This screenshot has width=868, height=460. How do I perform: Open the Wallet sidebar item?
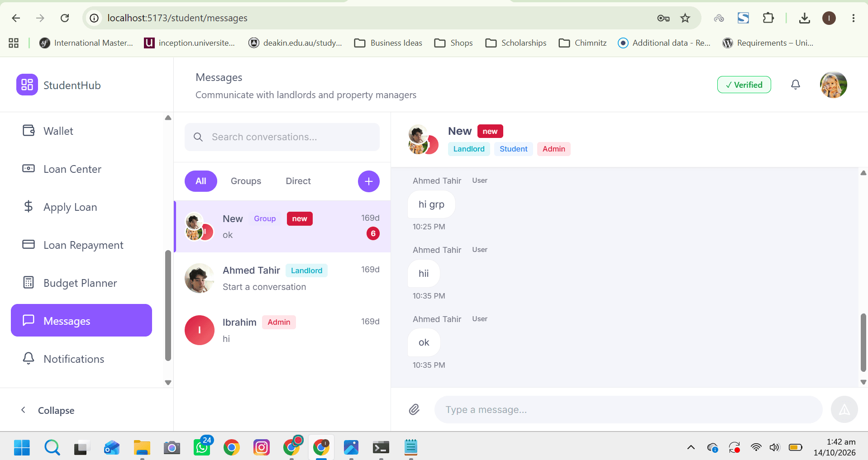click(81, 131)
